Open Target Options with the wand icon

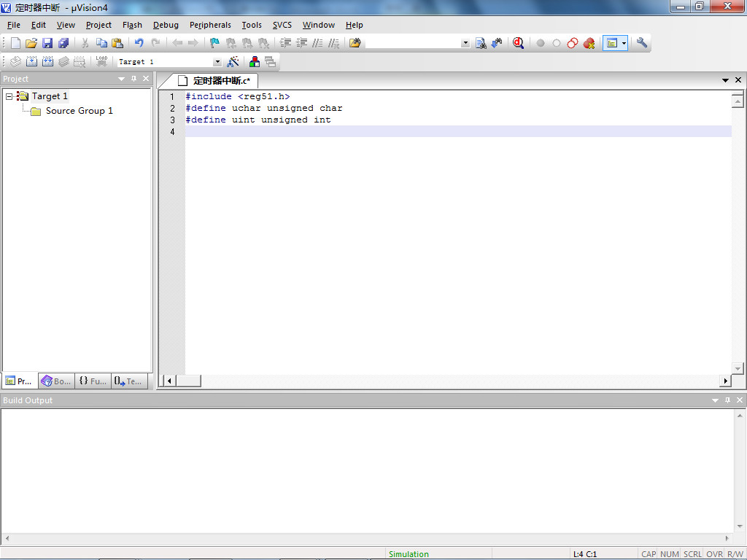click(233, 61)
